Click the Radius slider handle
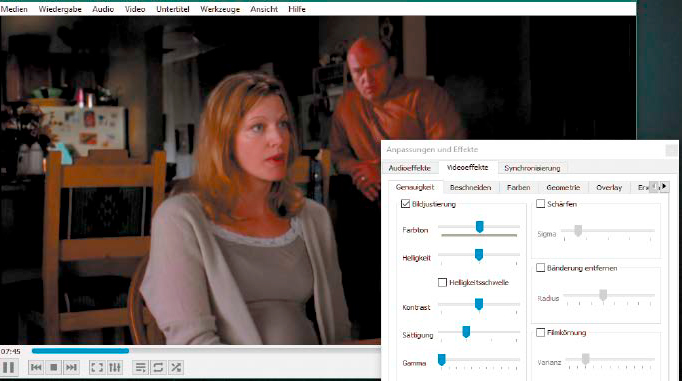This screenshot has width=682, height=381. point(603,295)
